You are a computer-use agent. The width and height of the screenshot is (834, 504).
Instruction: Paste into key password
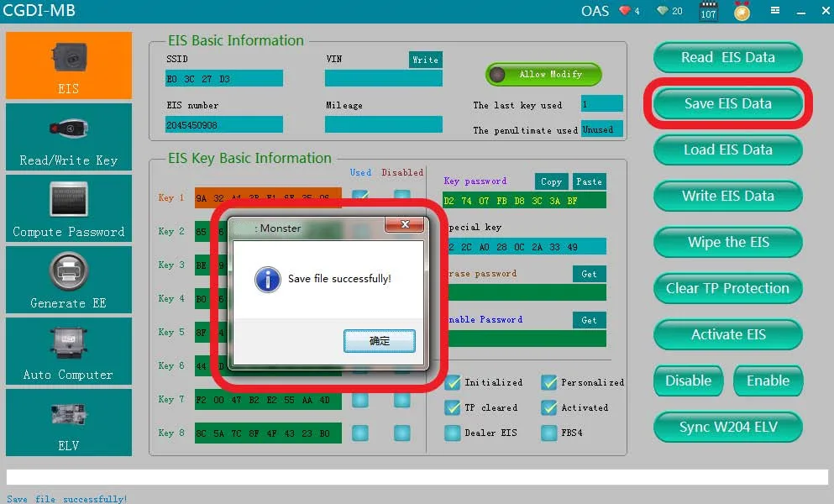tap(589, 181)
